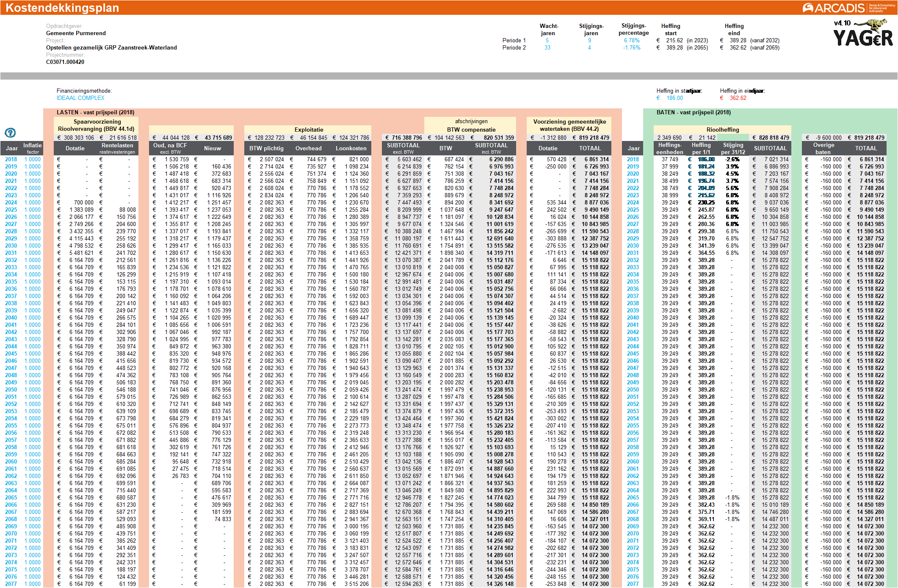This screenshot has width=898, height=588.
Task: Click the Stijging per 31/12 column header
Action: pos(733,148)
